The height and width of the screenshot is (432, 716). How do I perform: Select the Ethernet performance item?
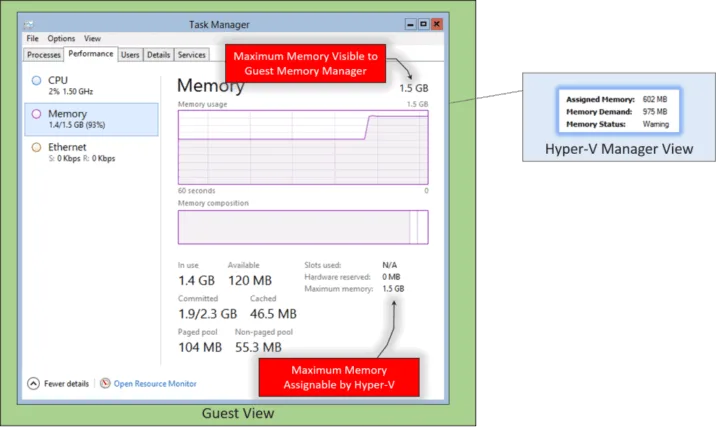pos(91,153)
